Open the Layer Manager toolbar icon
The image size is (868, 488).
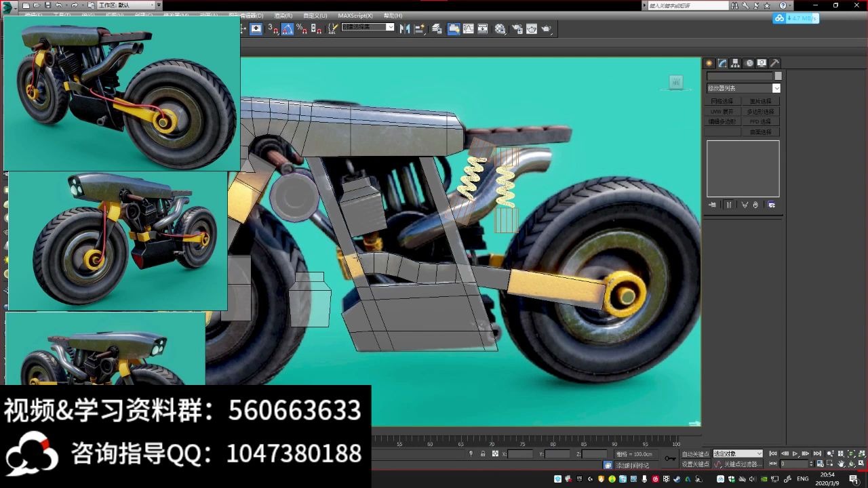[x=435, y=28]
